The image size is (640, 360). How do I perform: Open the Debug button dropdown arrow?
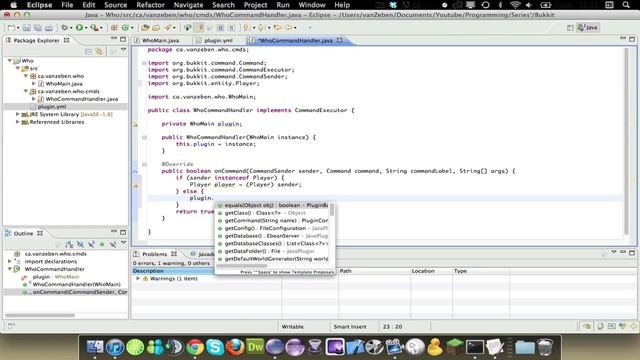coord(71,28)
